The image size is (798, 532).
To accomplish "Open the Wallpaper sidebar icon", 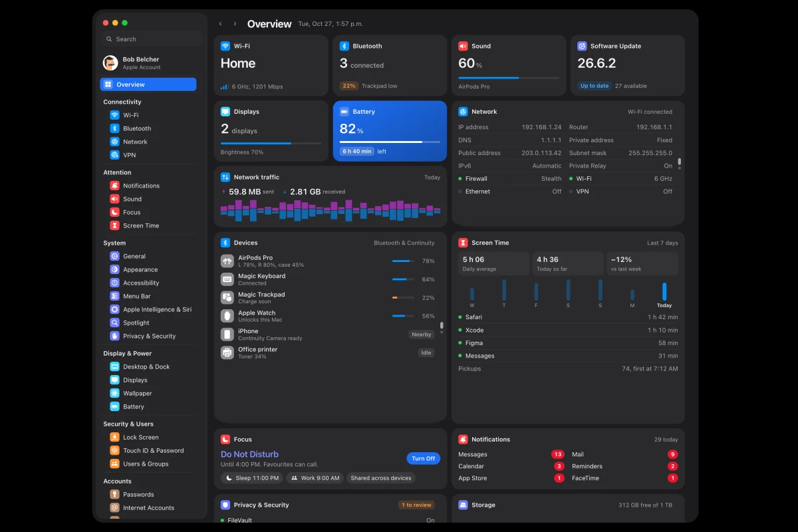I will tap(114, 393).
